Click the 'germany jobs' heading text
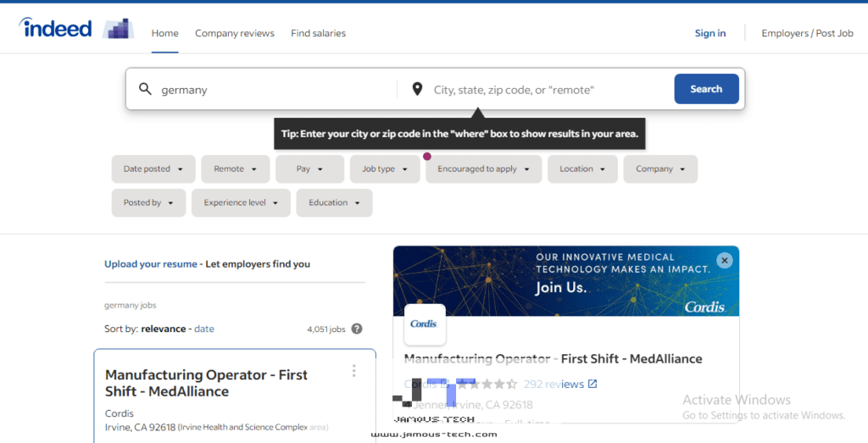Image resolution: width=868 pixels, height=443 pixels. tap(130, 305)
